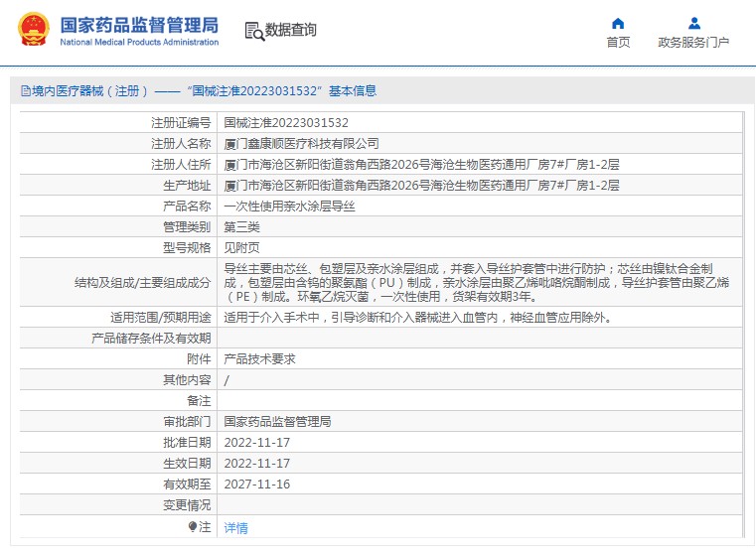Click the 型号规格 label
Screen dimensions: 756x554
pos(187,247)
